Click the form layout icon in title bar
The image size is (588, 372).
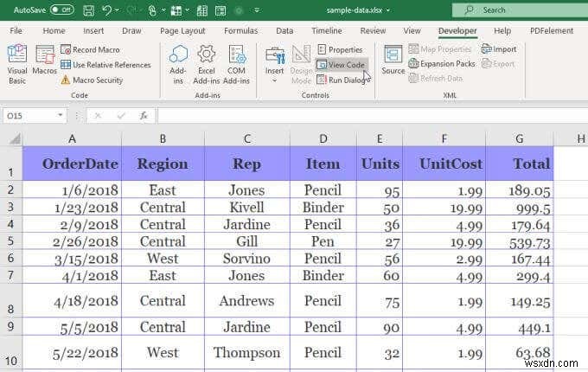(220, 10)
